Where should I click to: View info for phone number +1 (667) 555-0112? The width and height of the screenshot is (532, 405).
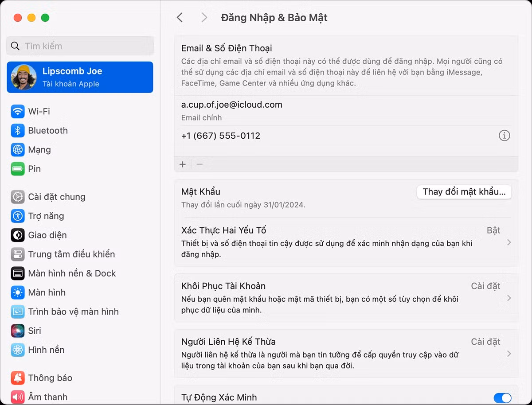tap(504, 136)
